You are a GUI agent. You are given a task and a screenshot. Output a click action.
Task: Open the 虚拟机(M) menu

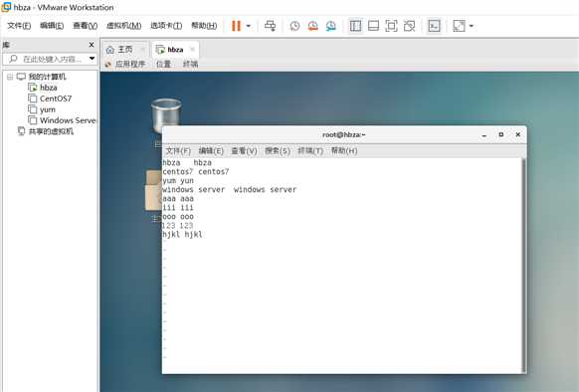click(123, 26)
